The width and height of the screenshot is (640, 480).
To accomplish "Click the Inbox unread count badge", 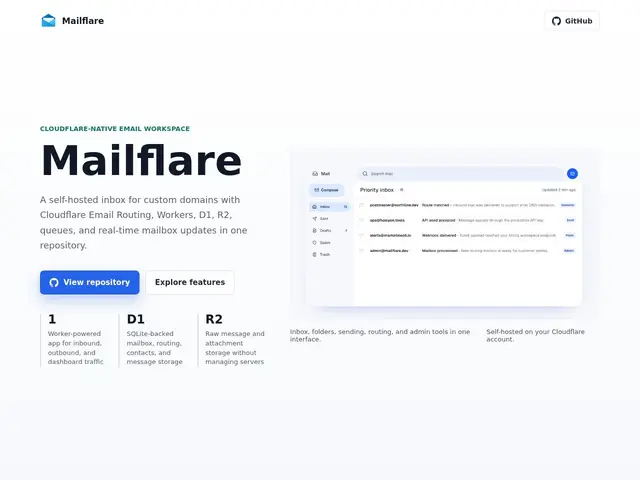I will point(346,207).
